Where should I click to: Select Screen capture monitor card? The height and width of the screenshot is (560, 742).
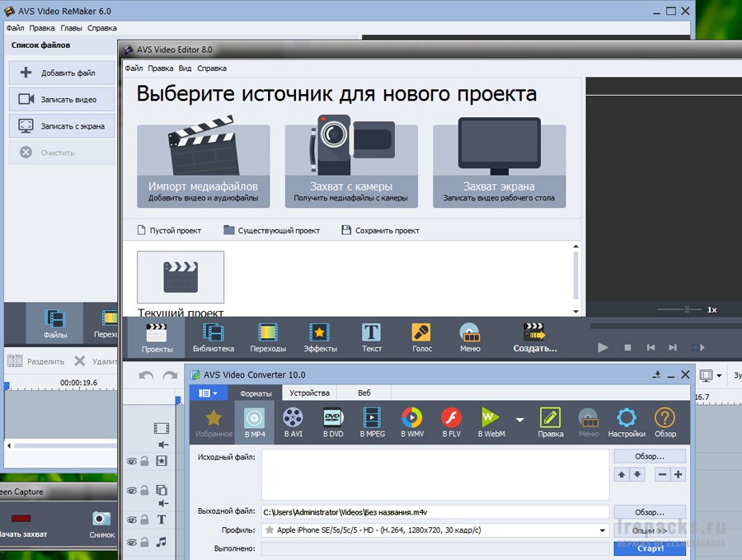point(500,163)
